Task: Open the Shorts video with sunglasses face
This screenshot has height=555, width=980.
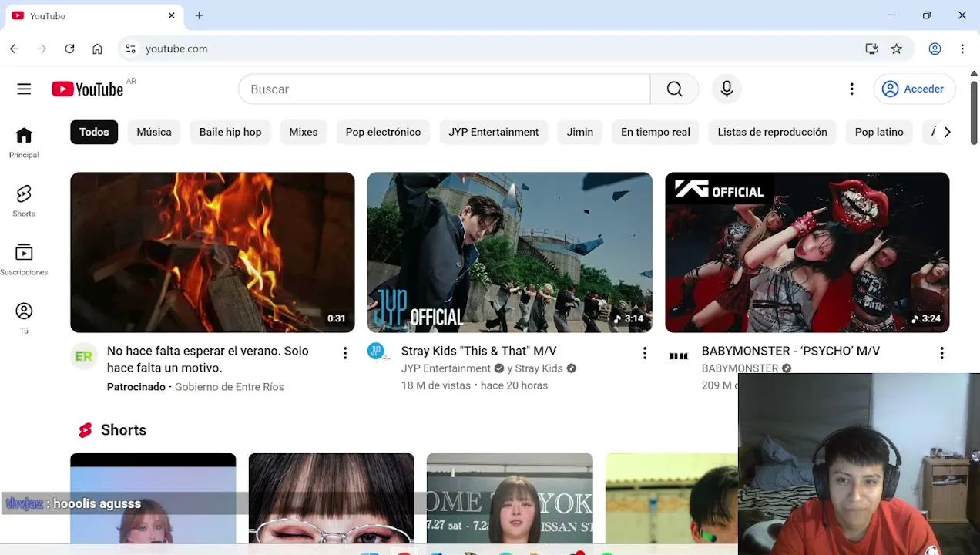Action: click(331, 498)
